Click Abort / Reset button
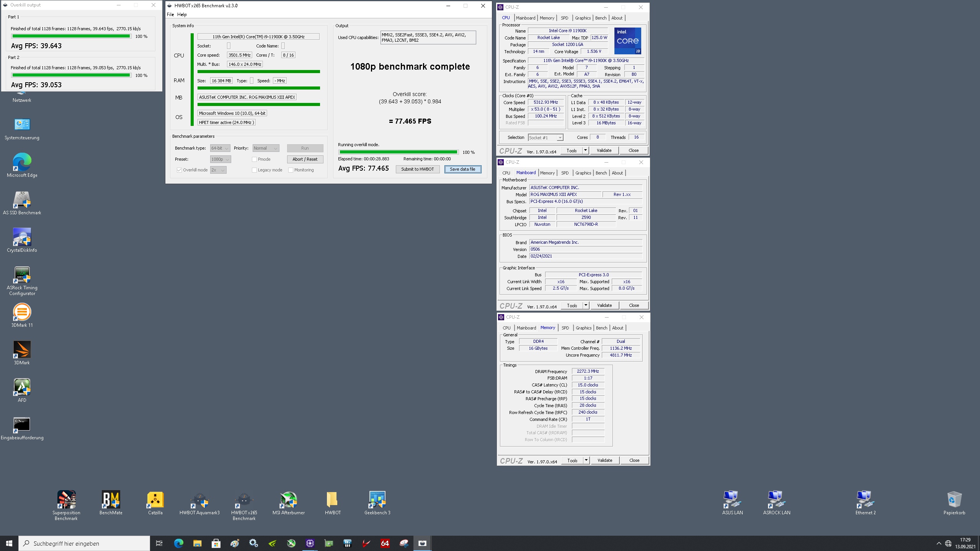Screen dimensions: 980x551 305,159
